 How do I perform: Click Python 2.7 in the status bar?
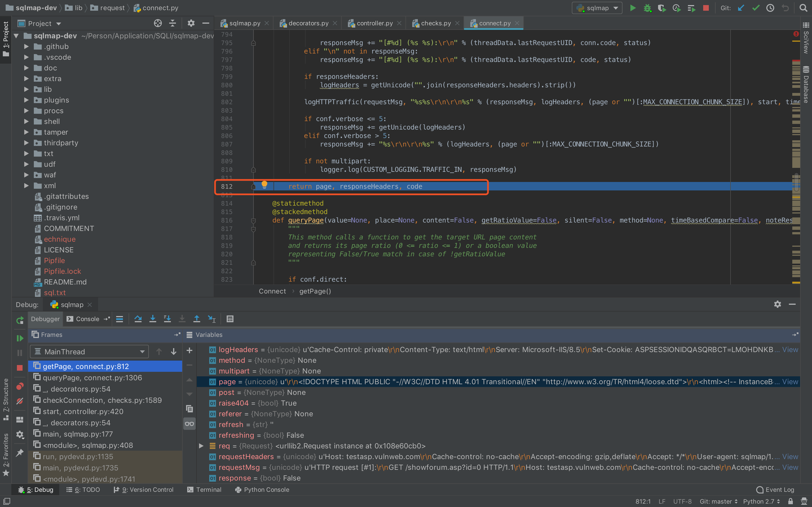coord(759,501)
